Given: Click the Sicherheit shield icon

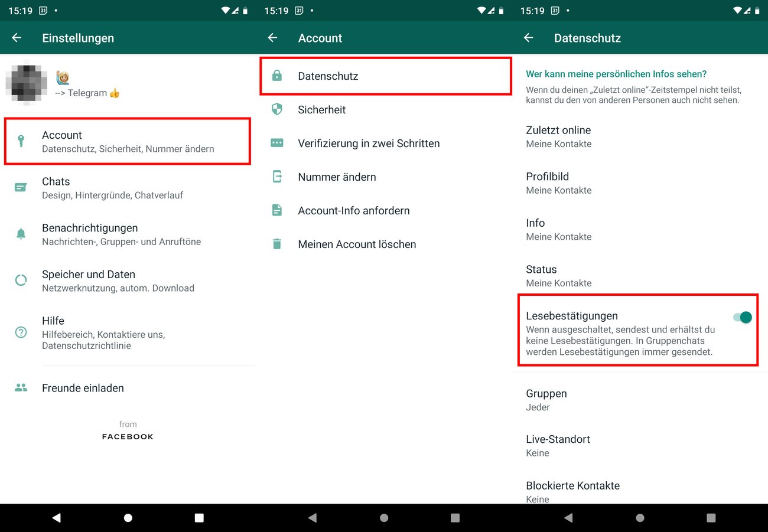Looking at the screenshot, I should coord(276,109).
